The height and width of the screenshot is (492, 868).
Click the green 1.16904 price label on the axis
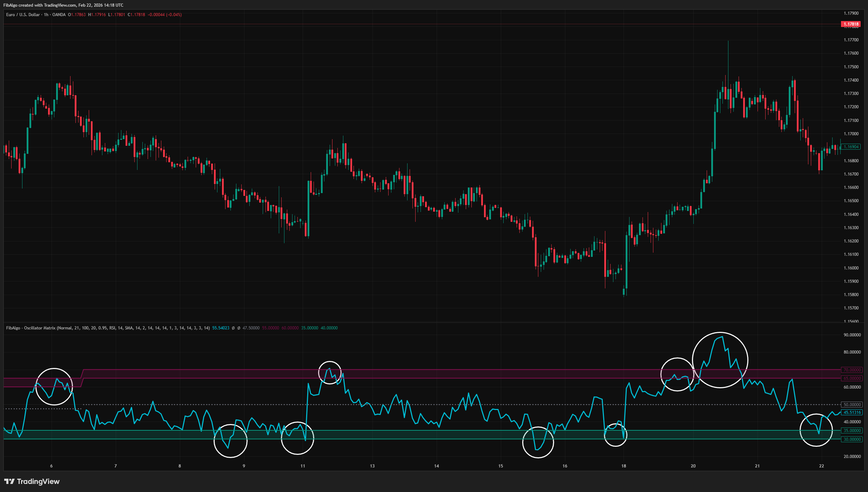coord(851,147)
